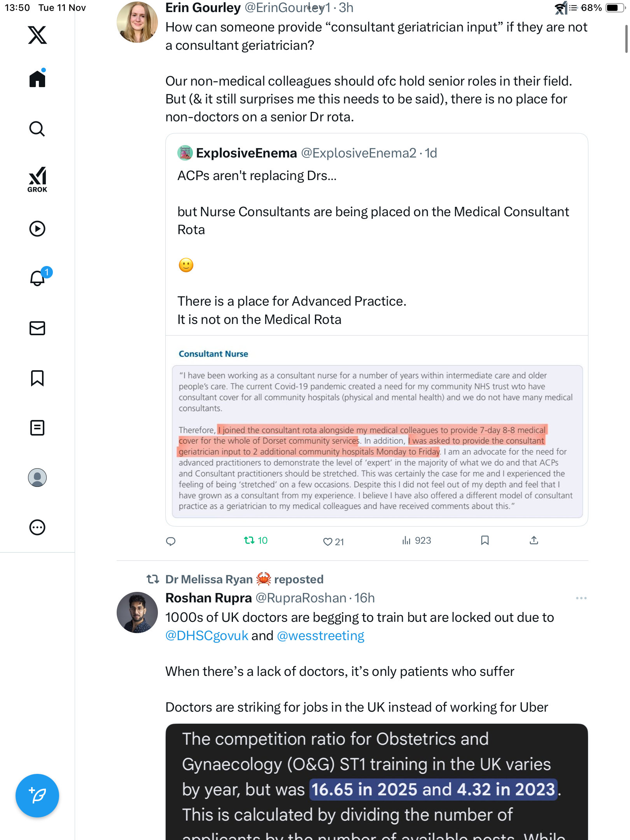Open the Search icon in sidebar

click(37, 129)
